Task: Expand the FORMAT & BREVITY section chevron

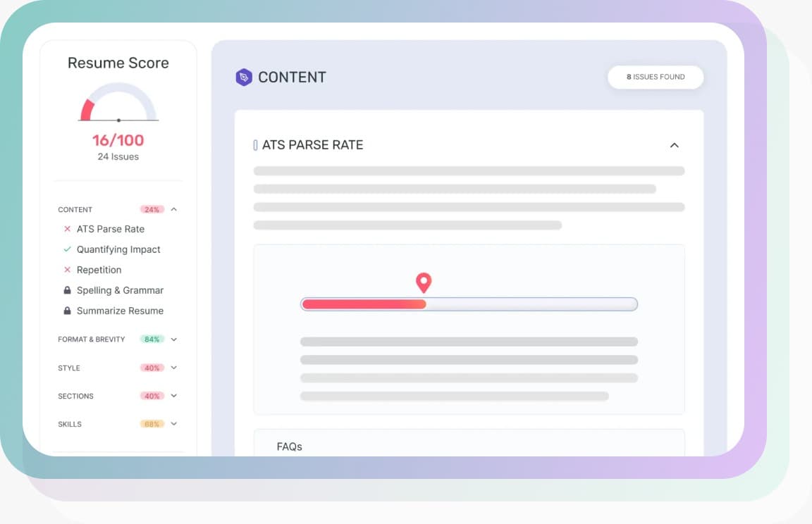Action: (174, 339)
